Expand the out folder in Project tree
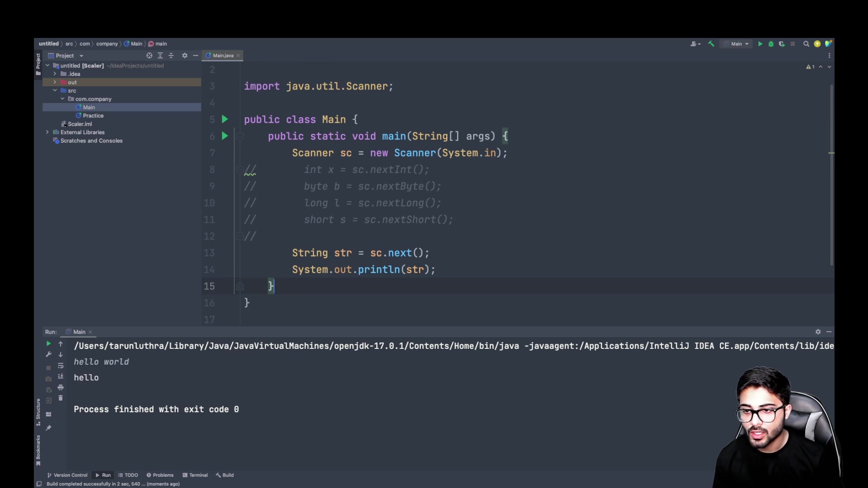This screenshot has width=868, height=488. [x=54, y=82]
